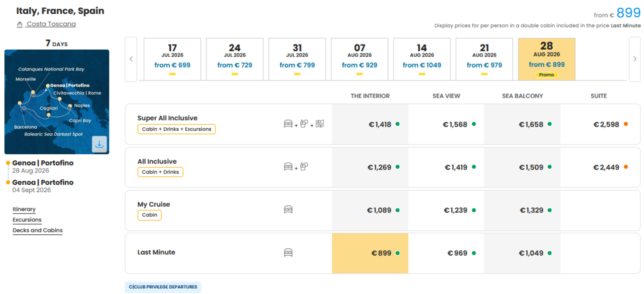This screenshot has width=644, height=294.
Task: Select Super All Inclusive Suite €2,598
Action: tap(600, 124)
